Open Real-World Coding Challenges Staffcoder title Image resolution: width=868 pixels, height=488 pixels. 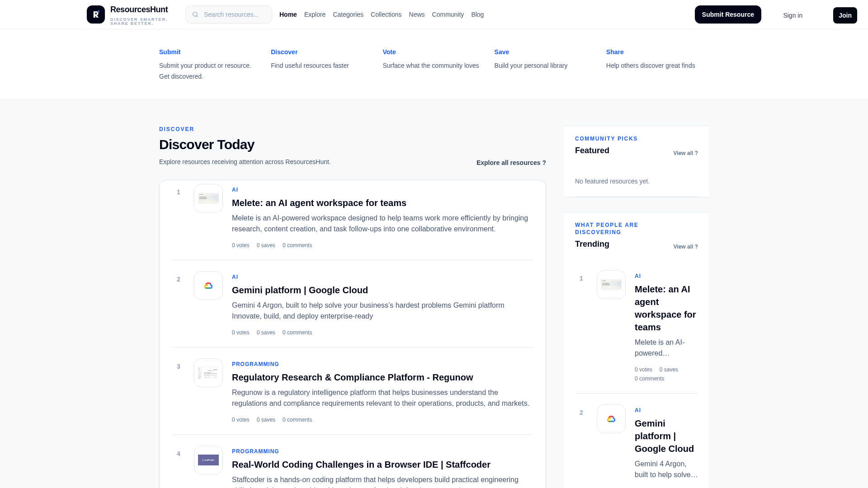point(361,465)
